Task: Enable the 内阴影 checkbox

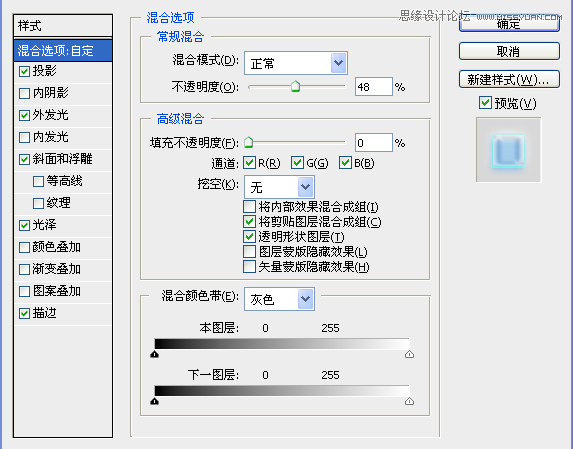Action: point(24,93)
